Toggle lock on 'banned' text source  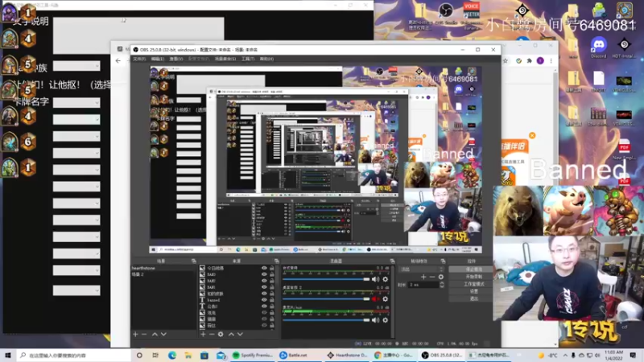[x=271, y=300]
